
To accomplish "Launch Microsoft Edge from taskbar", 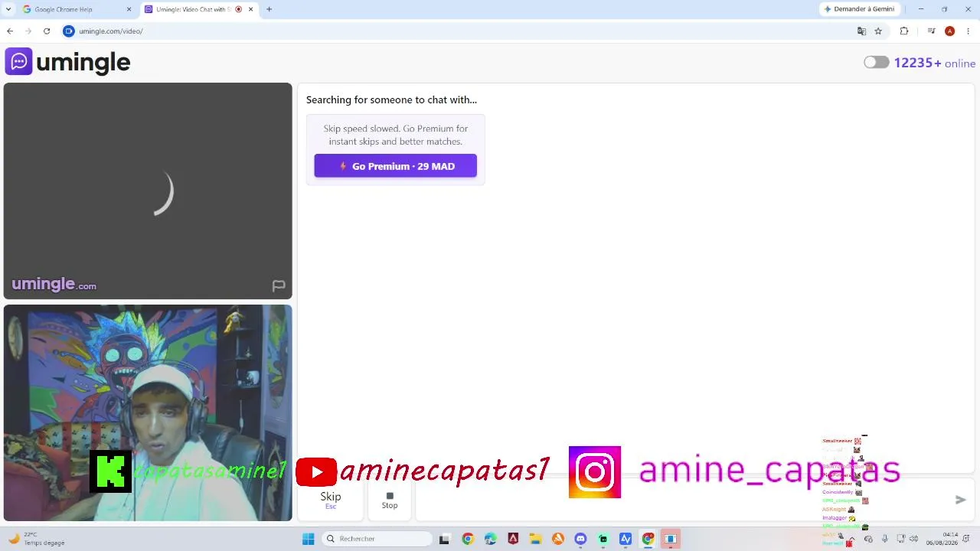I will (x=490, y=539).
